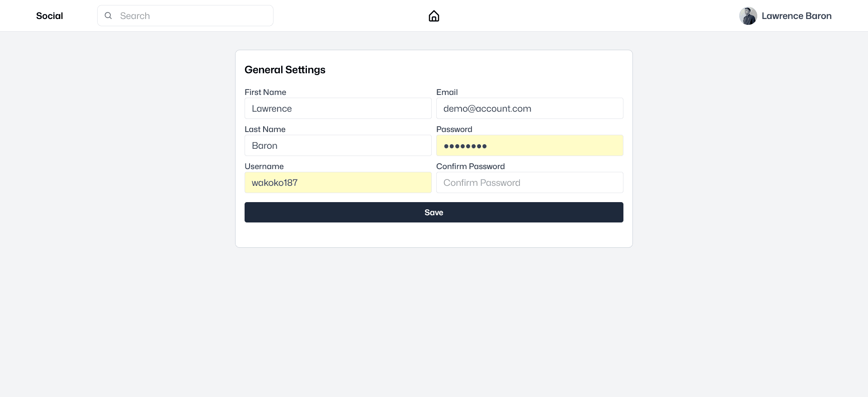
Task: Click the Username field showing wakoko187
Action: (338, 183)
